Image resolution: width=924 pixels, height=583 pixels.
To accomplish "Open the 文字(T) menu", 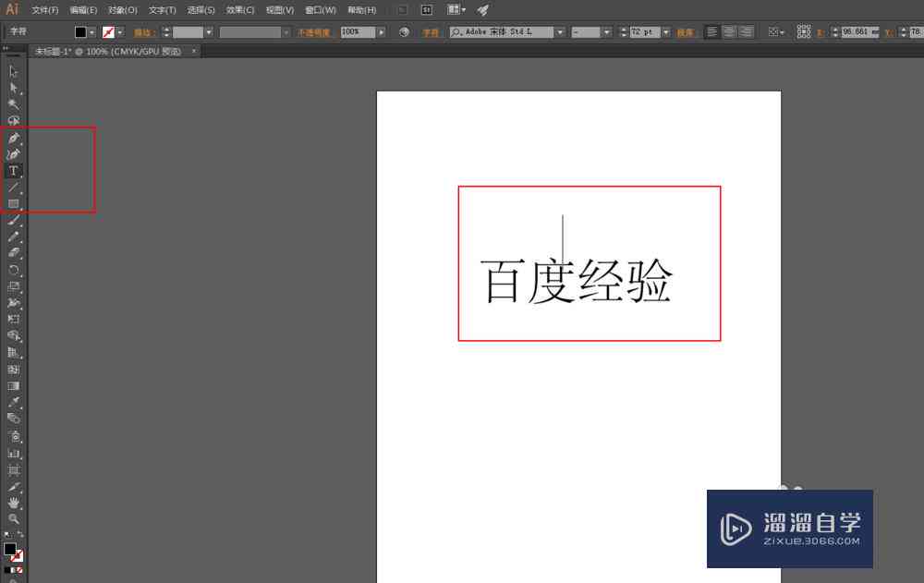I will (x=162, y=10).
